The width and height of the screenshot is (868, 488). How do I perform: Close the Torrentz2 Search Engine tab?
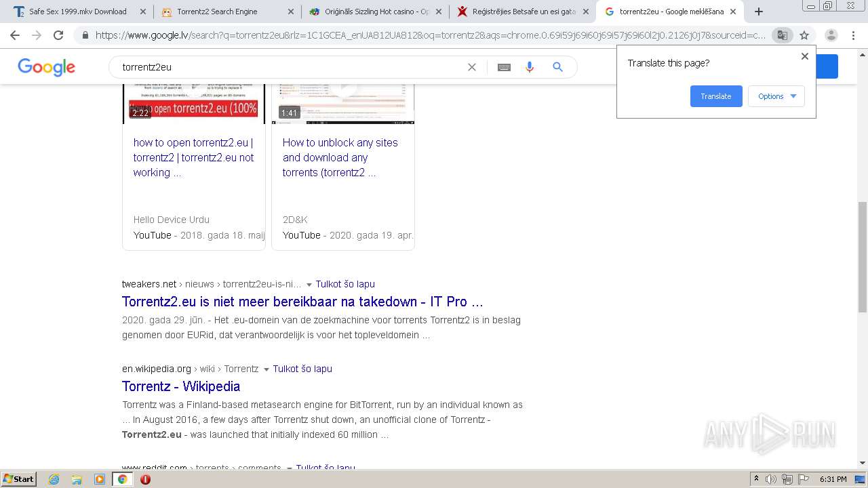290,12
